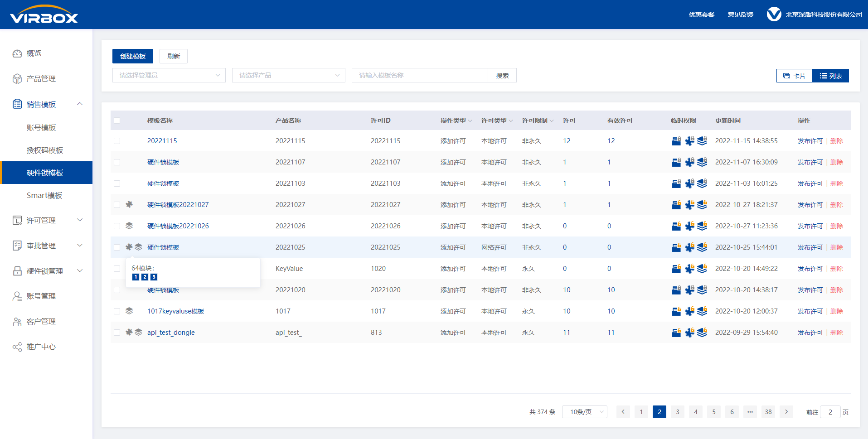The width and height of the screenshot is (868, 439).
Task: Check the box for product 20221103 row
Action: (117, 183)
